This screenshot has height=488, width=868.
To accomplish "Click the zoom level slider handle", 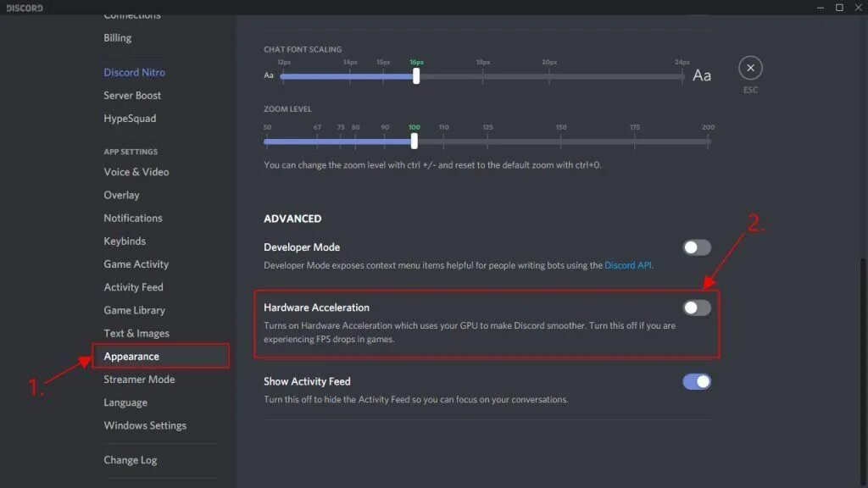I will [414, 141].
